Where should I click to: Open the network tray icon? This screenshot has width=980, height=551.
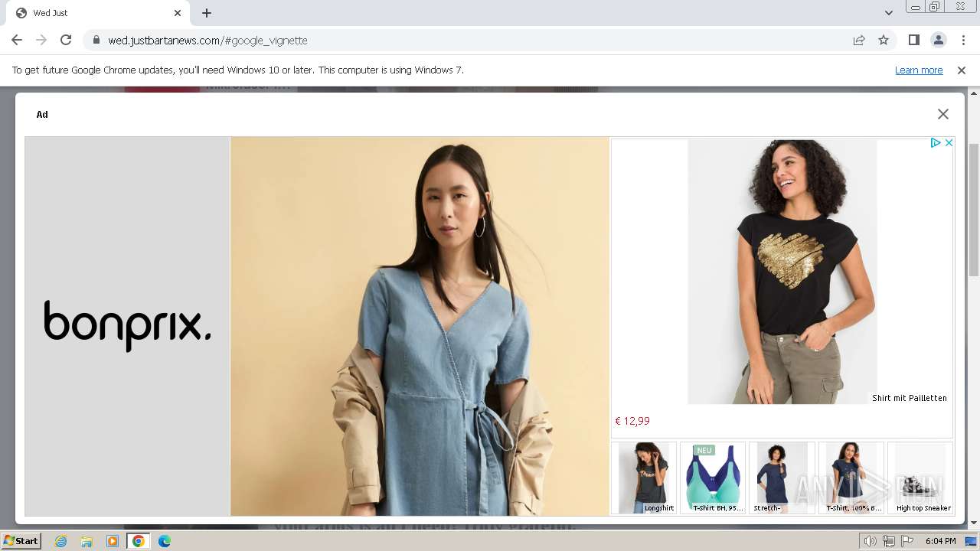tap(888, 541)
